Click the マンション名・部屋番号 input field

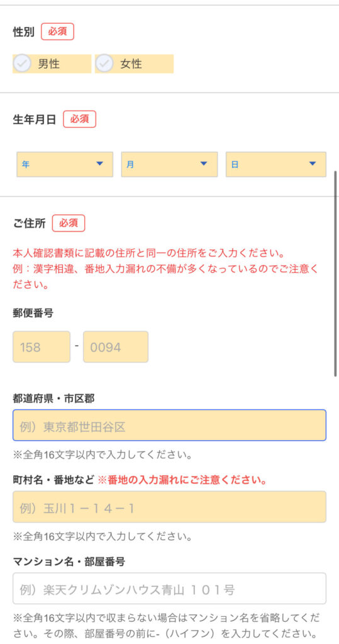coord(169,589)
